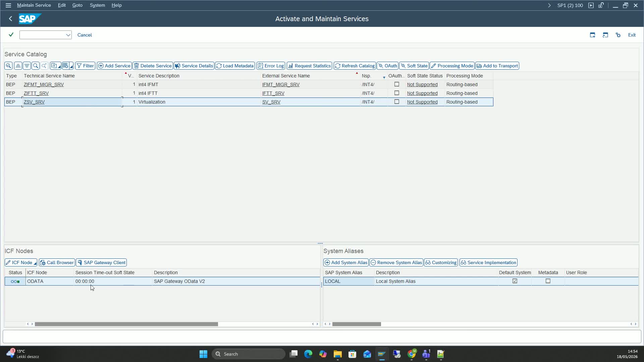
Task: Click the OAuth toolbar button
Action: tap(388, 66)
